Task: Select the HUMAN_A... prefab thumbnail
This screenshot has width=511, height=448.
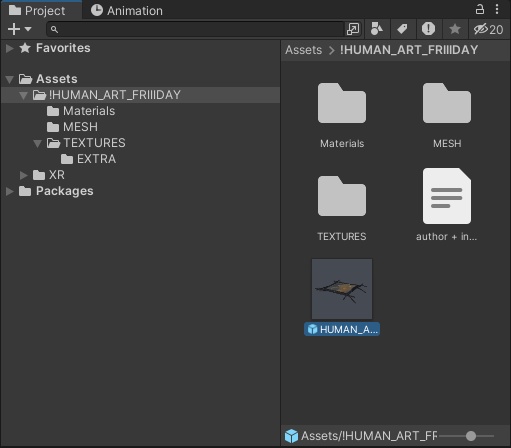Action: click(342, 289)
